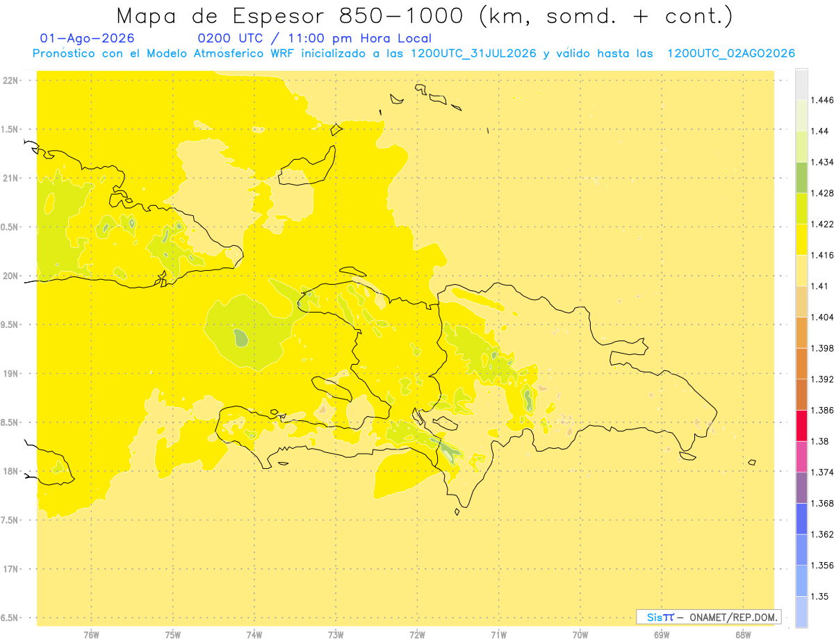This screenshot has height=644, width=834.
Task: Pick the green legend swatch between 1.434 and 1.428
Action: pos(801,177)
